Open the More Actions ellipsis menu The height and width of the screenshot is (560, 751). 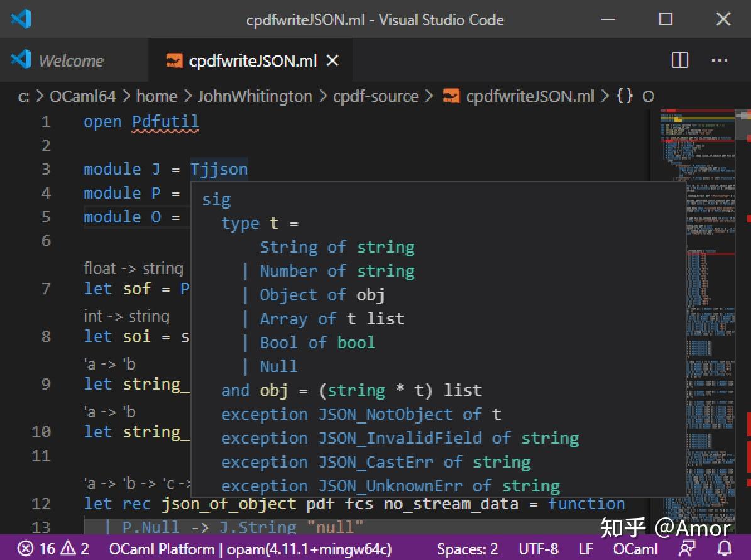(x=719, y=60)
